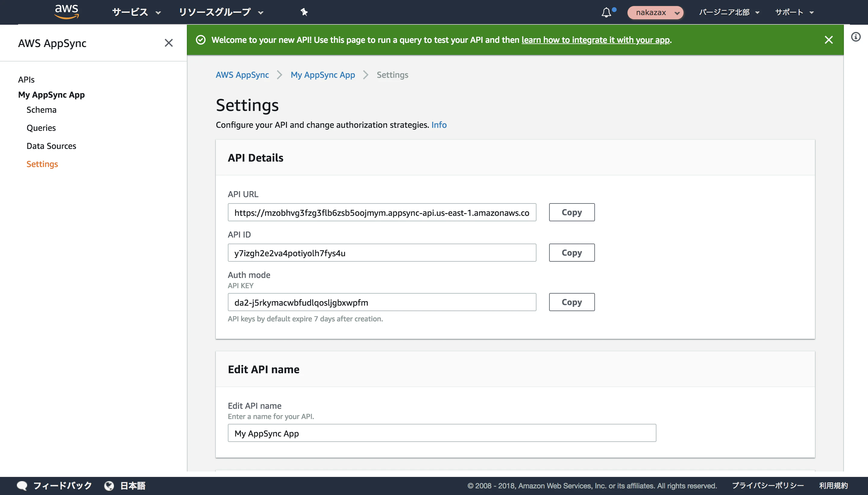Click the AWS AppSync sidebar title
The width and height of the screenshot is (868, 495).
tap(52, 43)
